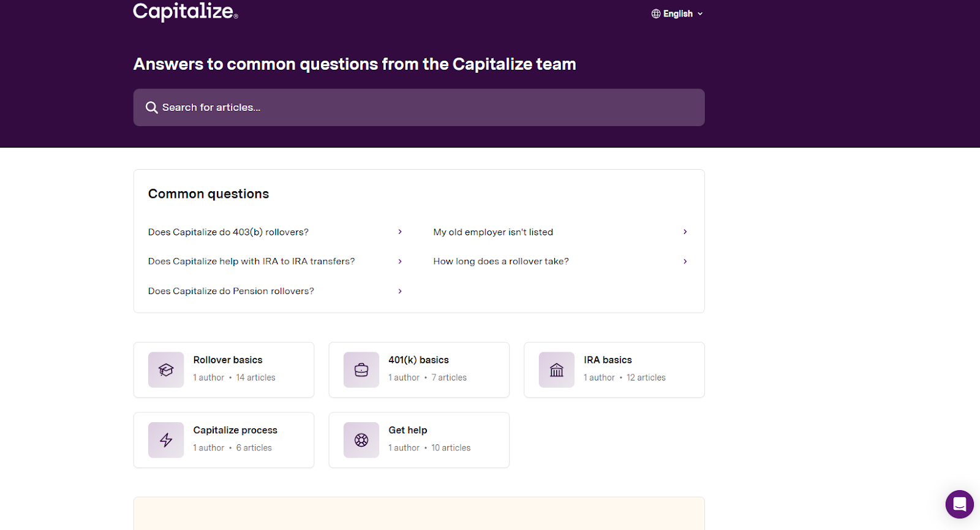Click chevron beside 403(b) rollovers question
Image resolution: width=980 pixels, height=530 pixels.
tap(400, 232)
